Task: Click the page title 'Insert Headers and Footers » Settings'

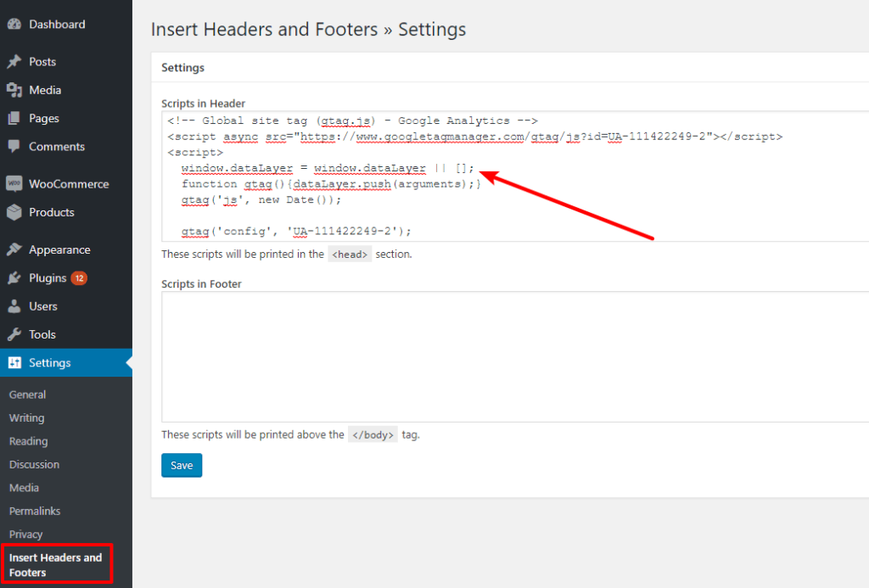Action: (308, 30)
